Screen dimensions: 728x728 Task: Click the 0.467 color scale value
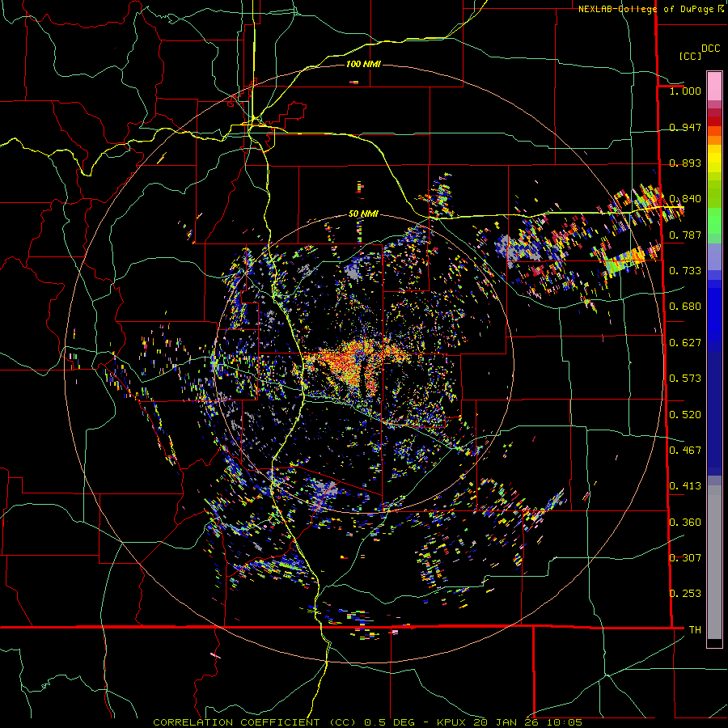tap(685, 451)
